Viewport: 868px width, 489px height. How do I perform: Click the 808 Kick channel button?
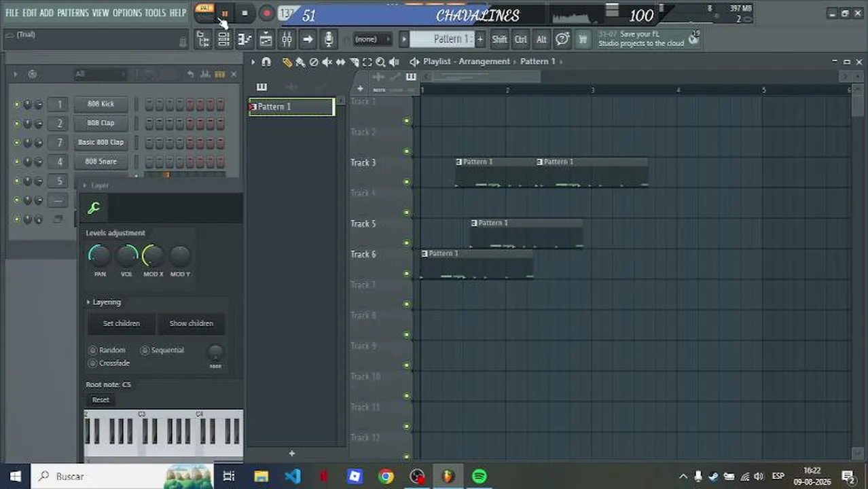click(101, 104)
